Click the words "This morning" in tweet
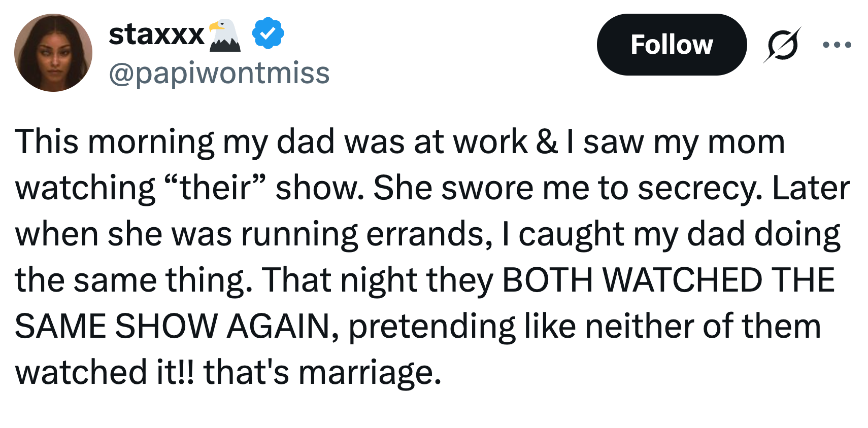The width and height of the screenshot is (868, 428). click(x=115, y=141)
